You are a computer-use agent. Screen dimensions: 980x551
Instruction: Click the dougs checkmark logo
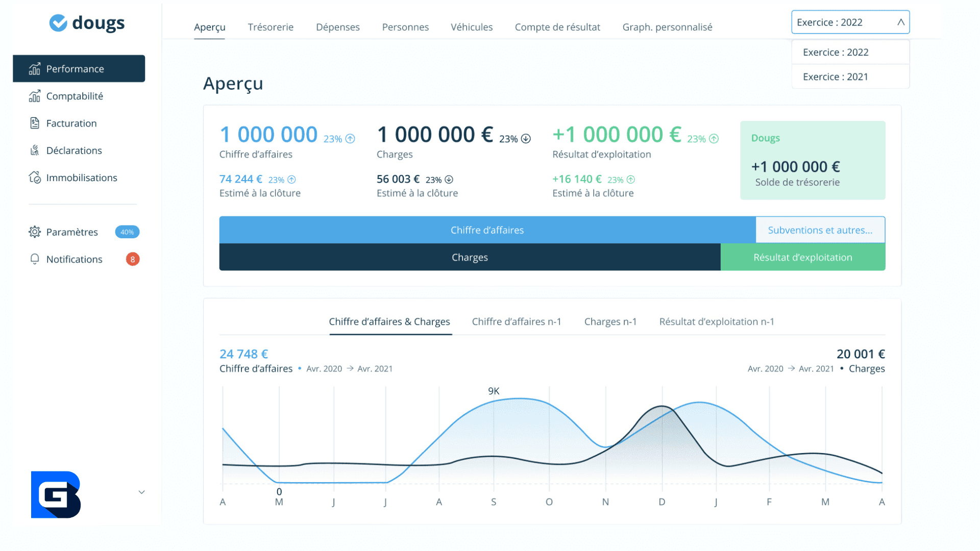[58, 23]
